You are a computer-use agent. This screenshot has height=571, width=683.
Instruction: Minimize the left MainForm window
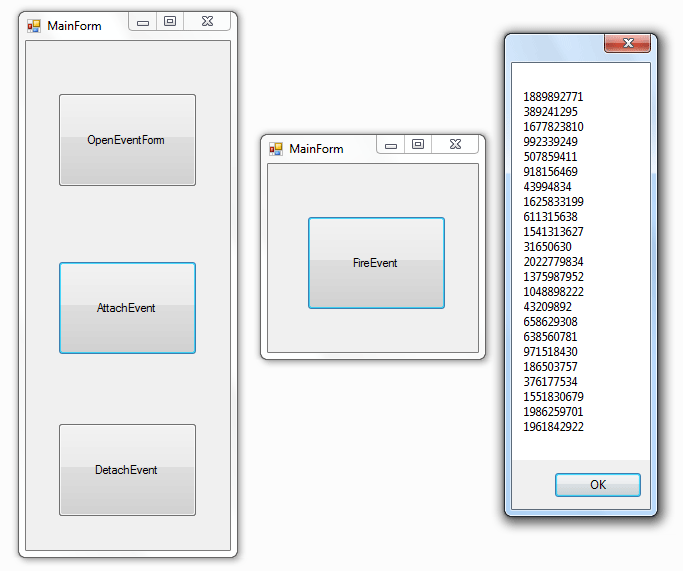pos(143,22)
